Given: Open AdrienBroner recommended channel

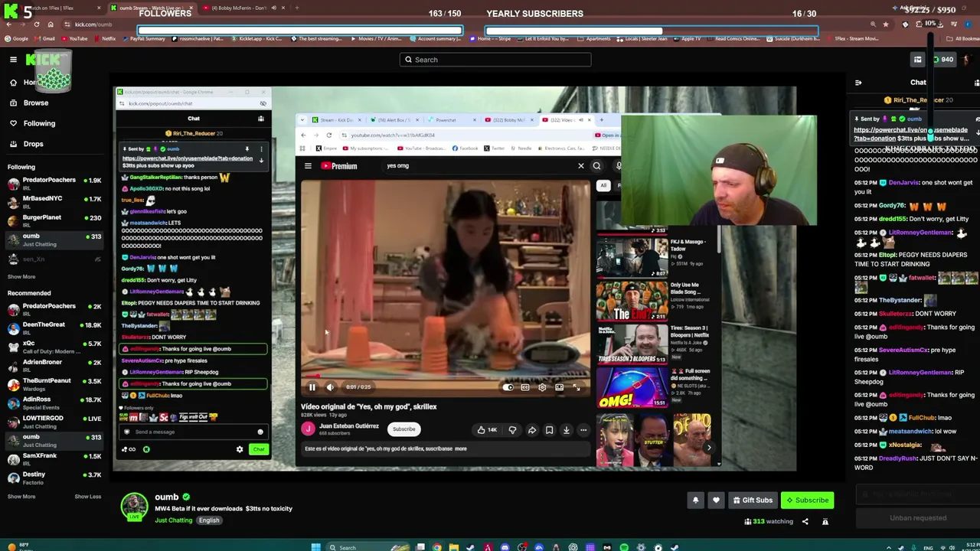Looking at the screenshot, I should pos(54,365).
